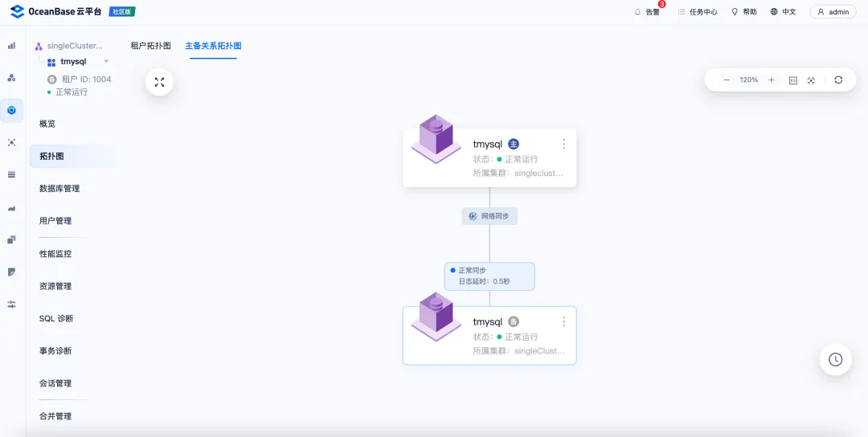Screen dimensions: 868x437
Task: Switch to the 租户拓扑图 tab
Action: [150, 45]
